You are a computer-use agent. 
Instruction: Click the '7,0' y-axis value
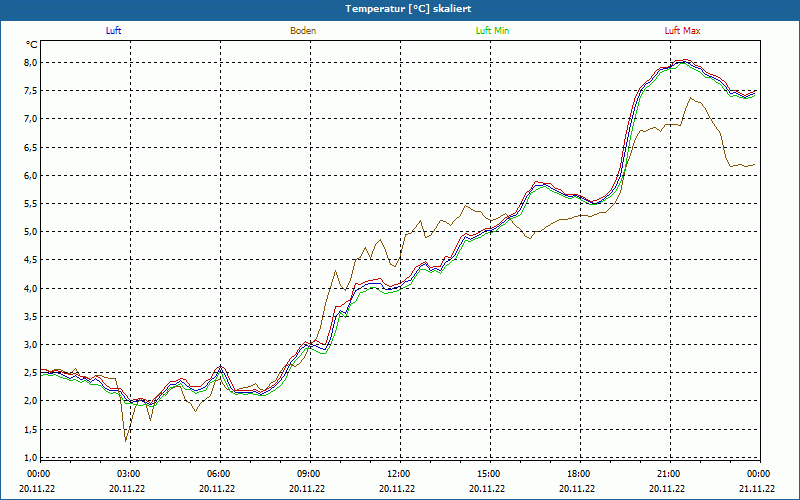pyautogui.click(x=32, y=119)
